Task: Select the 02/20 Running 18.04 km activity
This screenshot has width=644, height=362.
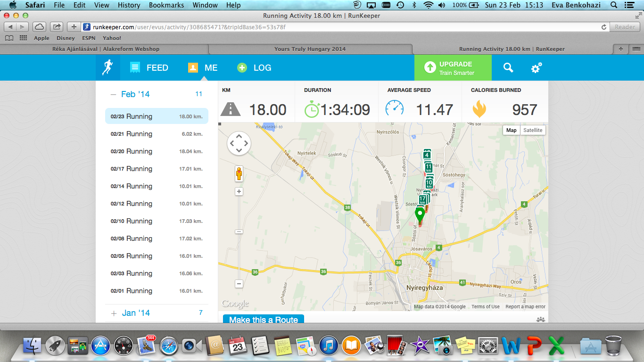Action: pos(157,151)
